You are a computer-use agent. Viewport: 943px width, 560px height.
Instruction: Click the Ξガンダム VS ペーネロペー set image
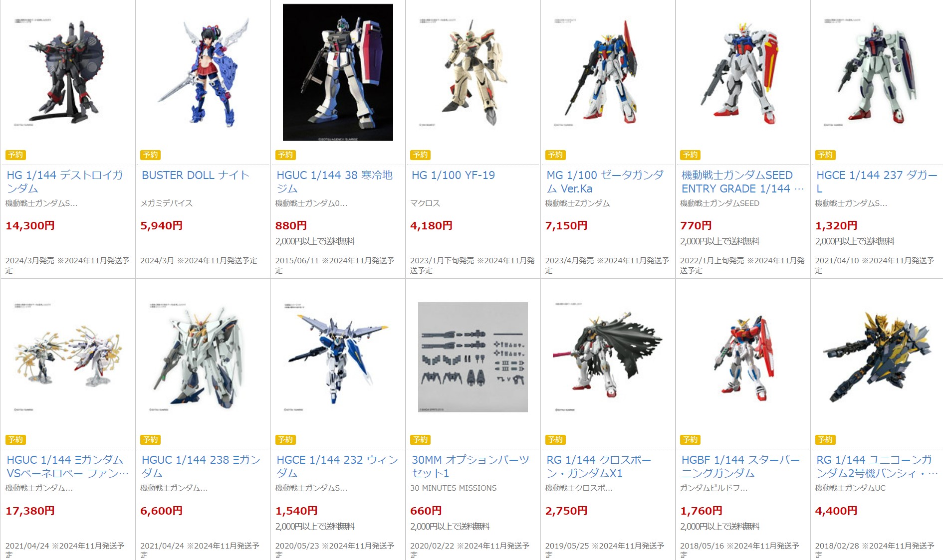click(68, 357)
